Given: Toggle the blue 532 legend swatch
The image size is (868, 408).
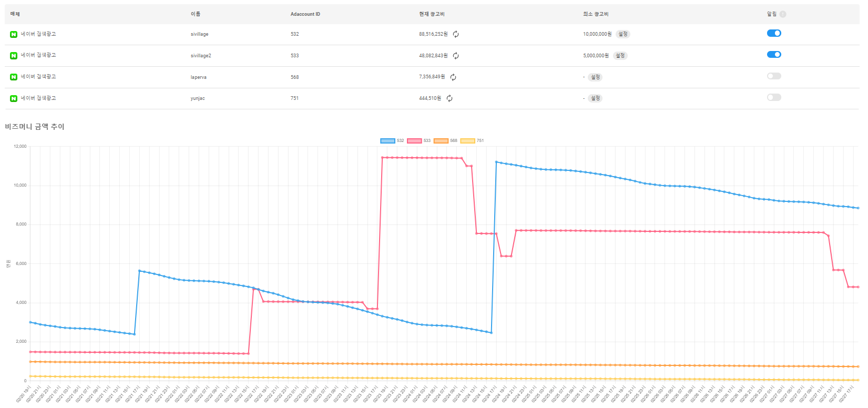Looking at the screenshot, I should 387,141.
